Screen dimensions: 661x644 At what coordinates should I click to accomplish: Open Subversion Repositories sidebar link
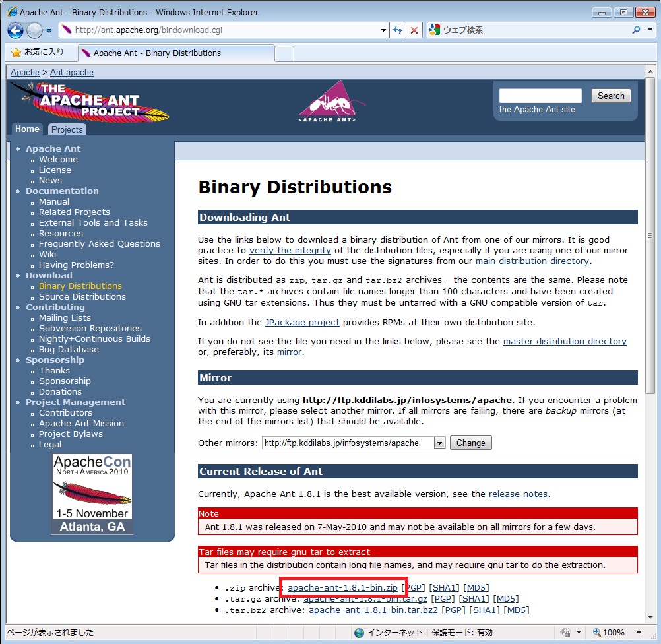click(x=90, y=328)
